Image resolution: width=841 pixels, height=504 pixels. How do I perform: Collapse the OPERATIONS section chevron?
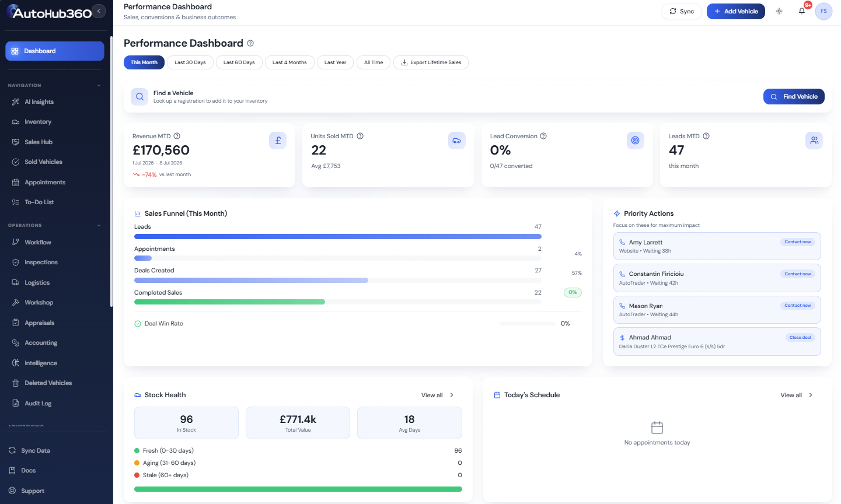coord(99,226)
